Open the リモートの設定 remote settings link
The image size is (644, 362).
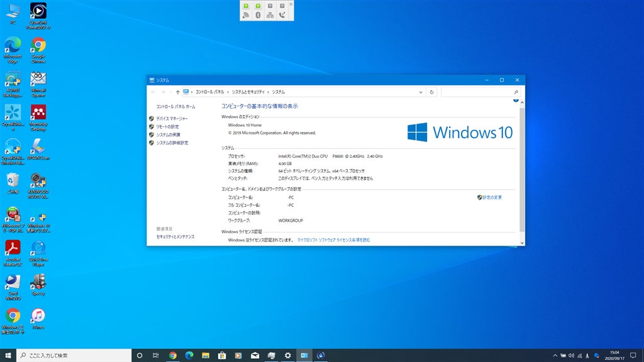pos(167,126)
